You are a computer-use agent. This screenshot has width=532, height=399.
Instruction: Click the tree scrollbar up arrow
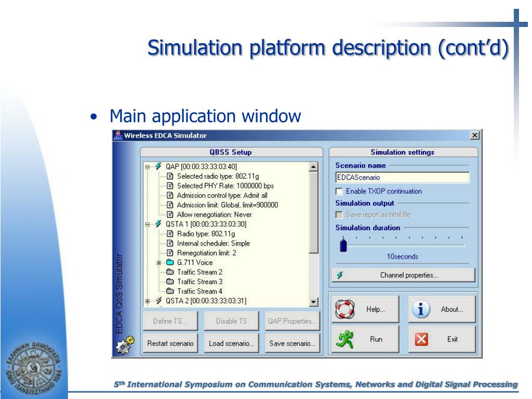[x=313, y=167]
